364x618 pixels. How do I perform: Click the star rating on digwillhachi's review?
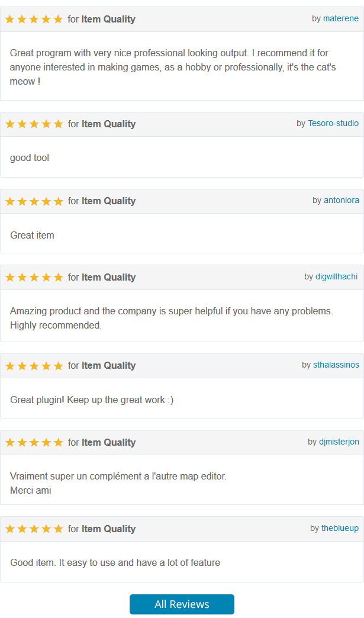(x=34, y=277)
